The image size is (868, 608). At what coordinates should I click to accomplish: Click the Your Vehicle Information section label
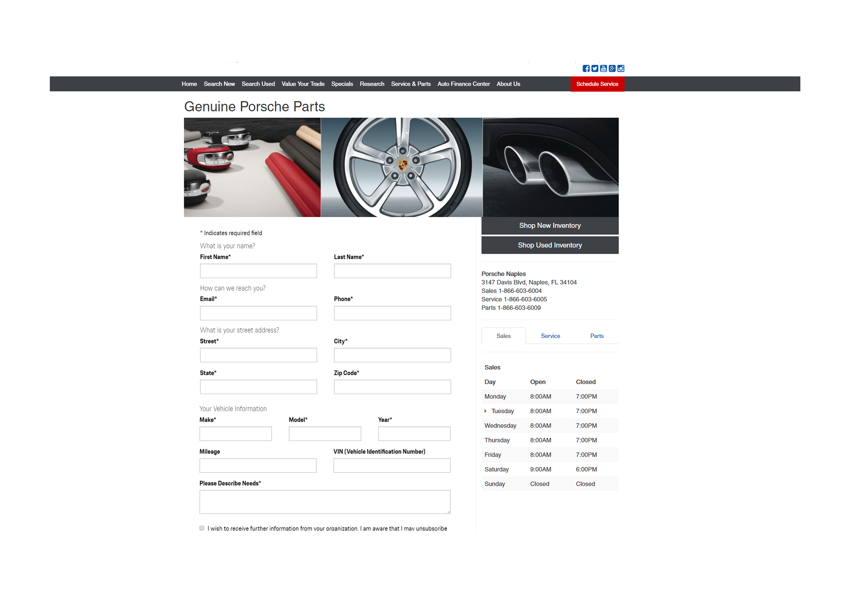[x=233, y=409]
